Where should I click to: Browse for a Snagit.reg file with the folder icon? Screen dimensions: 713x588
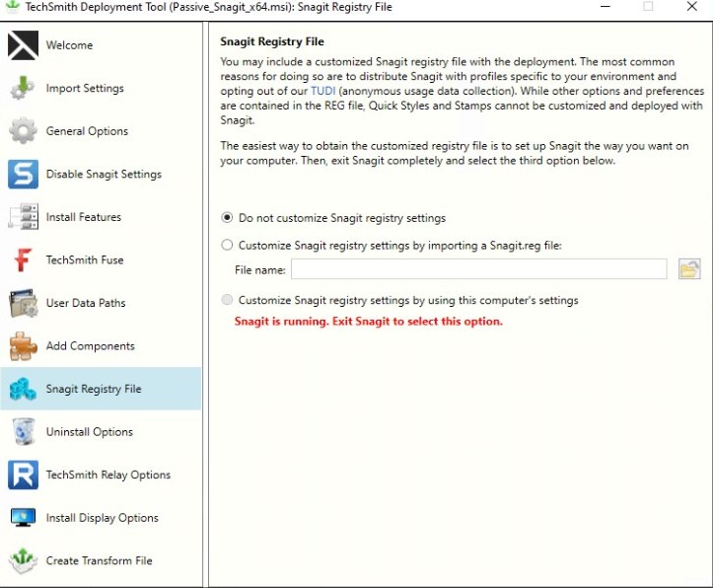coord(689,269)
